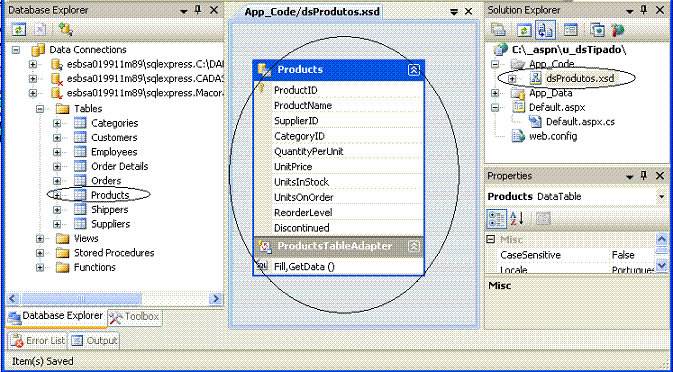Click the ProductsTableAdapter header icon
The height and width of the screenshot is (372, 673).
265,246
